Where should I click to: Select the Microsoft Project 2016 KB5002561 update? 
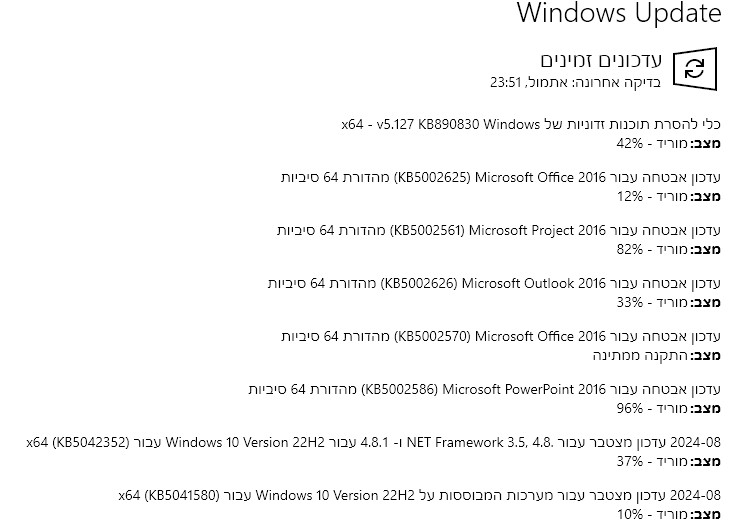(498, 231)
